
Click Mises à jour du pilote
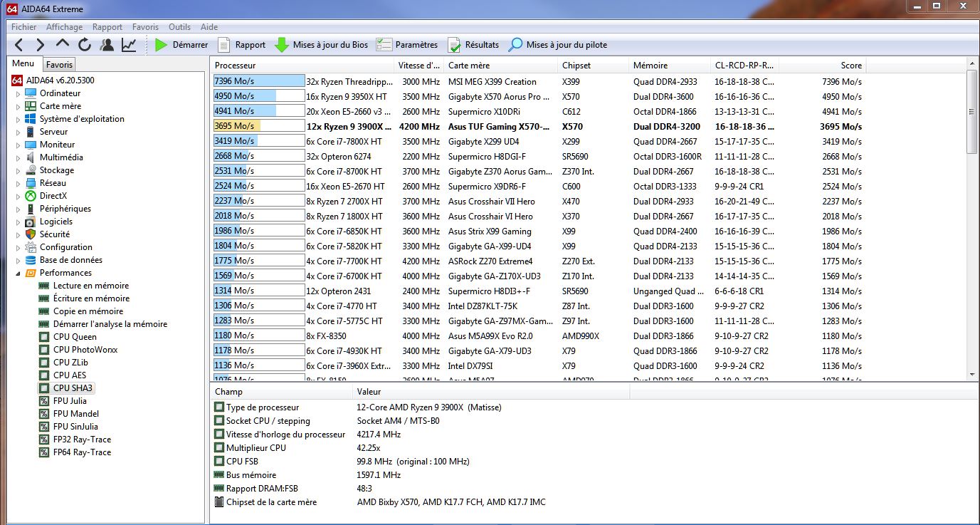[x=558, y=45]
